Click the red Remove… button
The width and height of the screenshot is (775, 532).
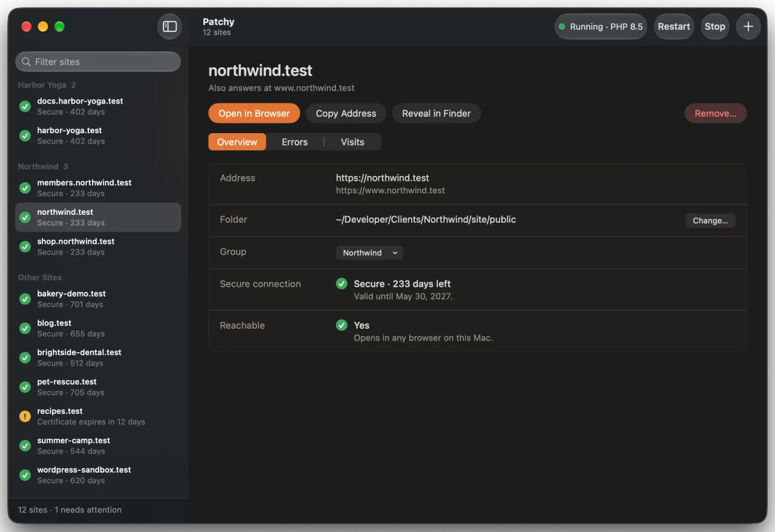click(716, 113)
